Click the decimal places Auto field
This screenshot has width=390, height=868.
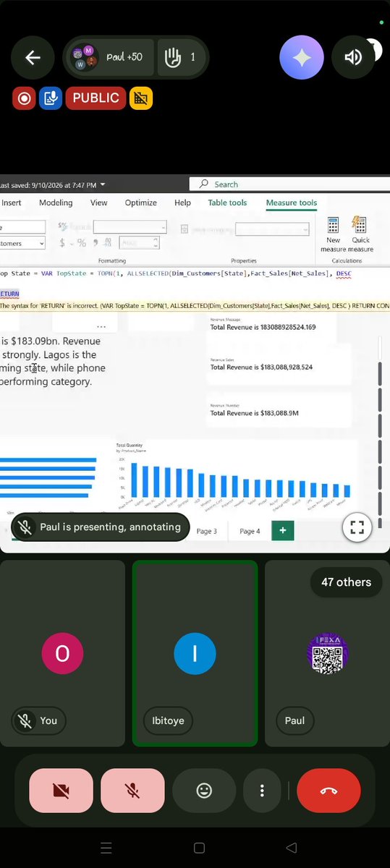pos(138,243)
